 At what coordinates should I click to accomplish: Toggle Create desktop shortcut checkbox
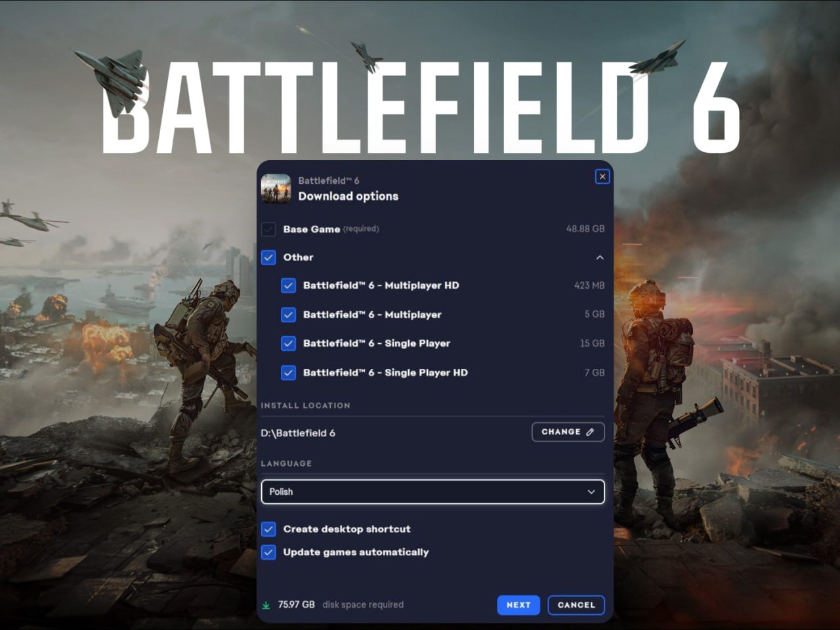point(268,529)
